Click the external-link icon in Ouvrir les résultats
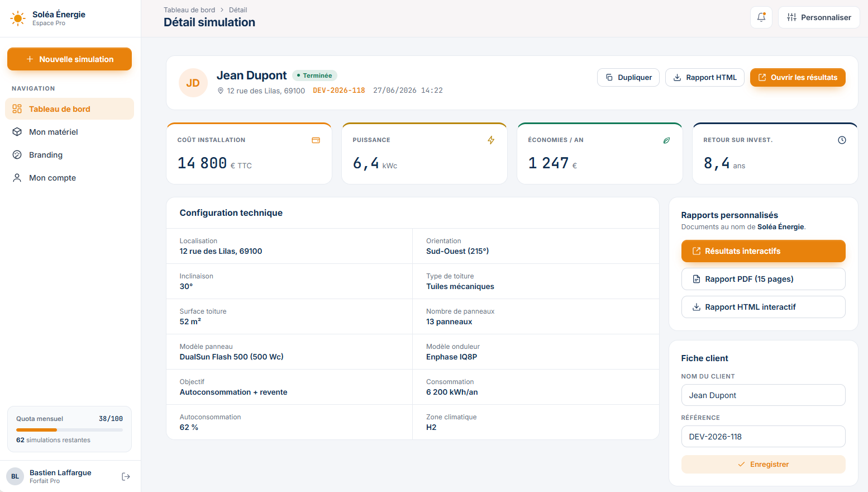The width and height of the screenshot is (868, 492). pyautogui.click(x=762, y=77)
